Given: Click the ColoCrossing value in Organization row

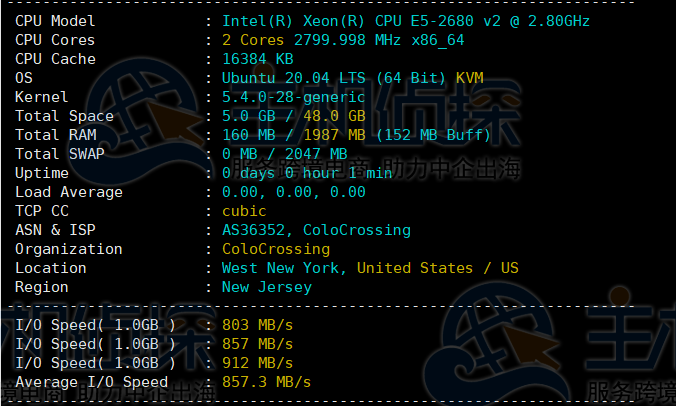Looking at the screenshot, I should coord(275,249).
